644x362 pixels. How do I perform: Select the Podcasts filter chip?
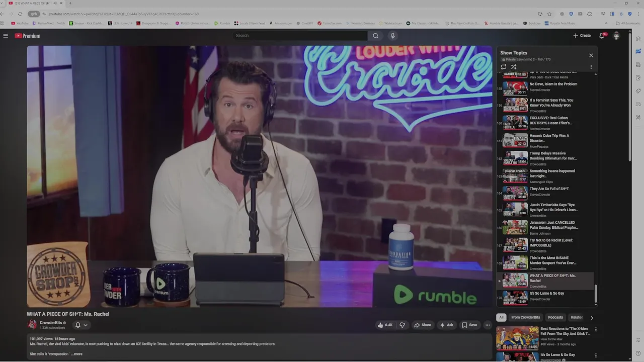pos(555,317)
